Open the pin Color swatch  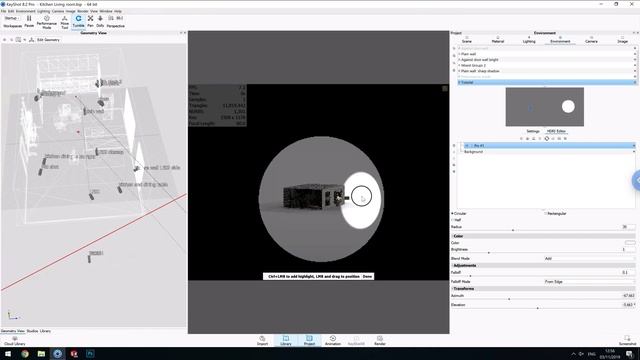pos(630,242)
